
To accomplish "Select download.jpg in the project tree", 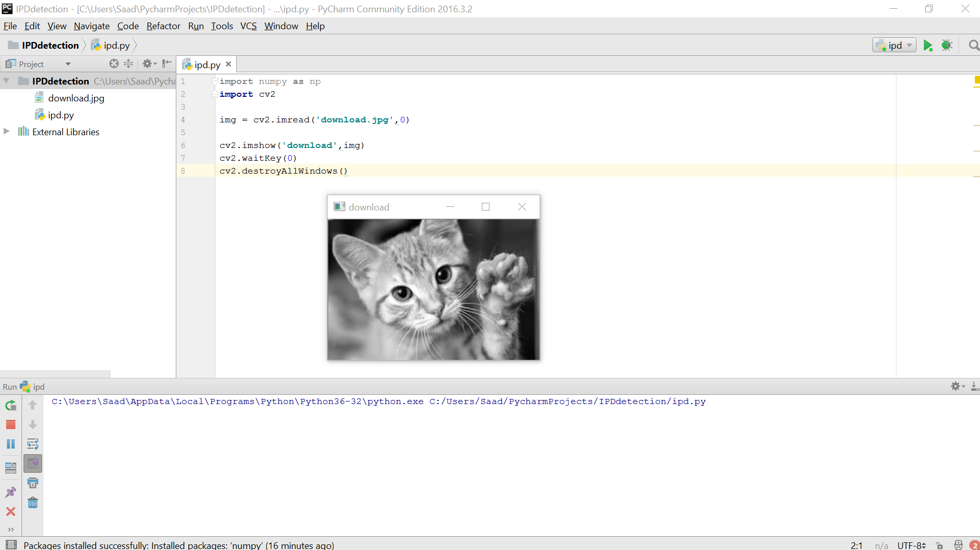I will click(x=76, y=98).
